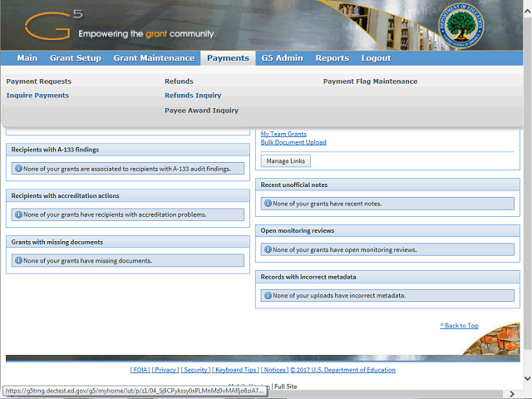This screenshot has width=532, height=399.
Task: Click info icon in open monitoring reviews
Action: (x=268, y=249)
